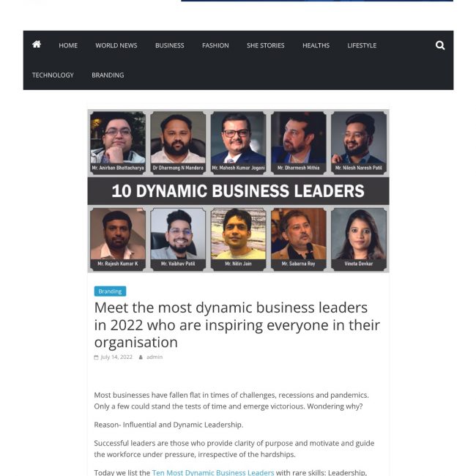476x476 pixels.
Task: Open the search magnifier icon
Action: click(440, 45)
